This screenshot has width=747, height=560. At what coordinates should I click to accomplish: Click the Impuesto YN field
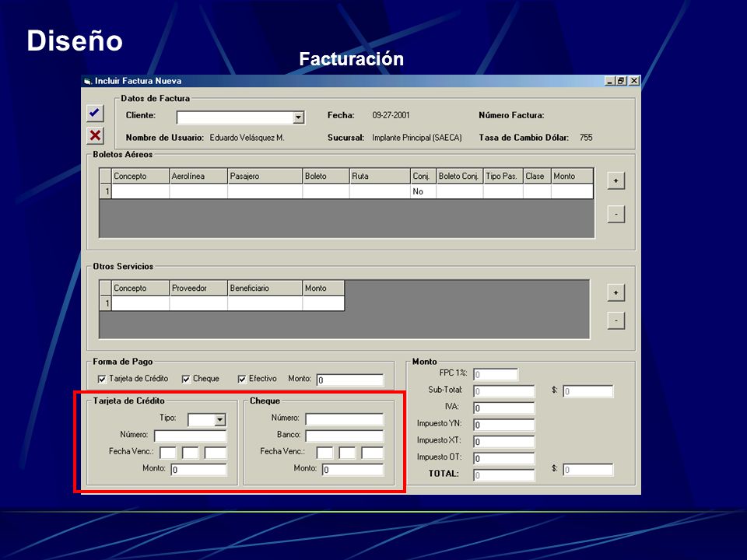pos(504,425)
